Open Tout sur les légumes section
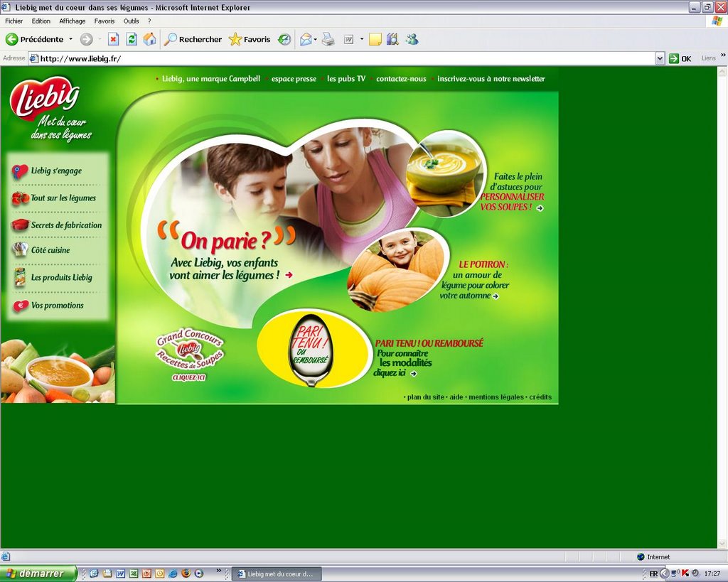728x582 pixels. [54, 198]
